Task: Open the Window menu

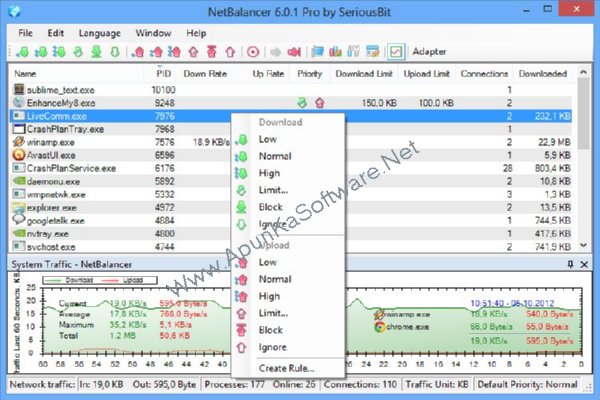Action: [x=153, y=33]
